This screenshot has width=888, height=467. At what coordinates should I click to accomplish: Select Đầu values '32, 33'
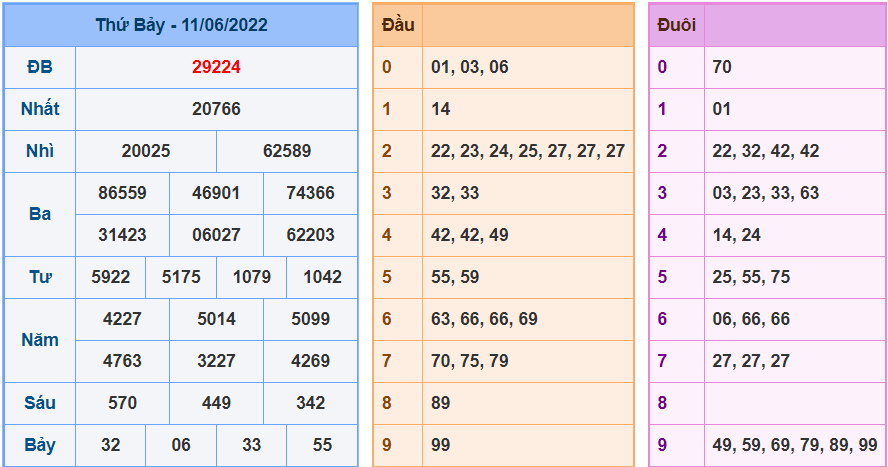point(455,193)
